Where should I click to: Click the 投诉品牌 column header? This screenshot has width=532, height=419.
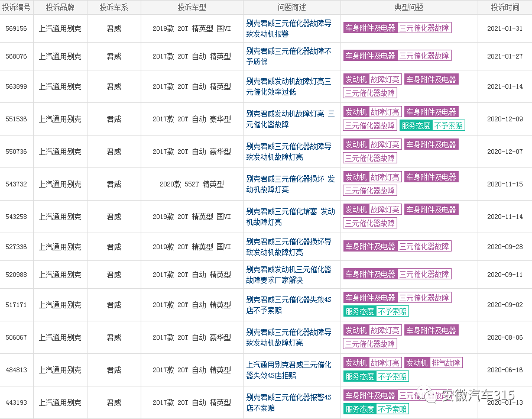[62, 8]
